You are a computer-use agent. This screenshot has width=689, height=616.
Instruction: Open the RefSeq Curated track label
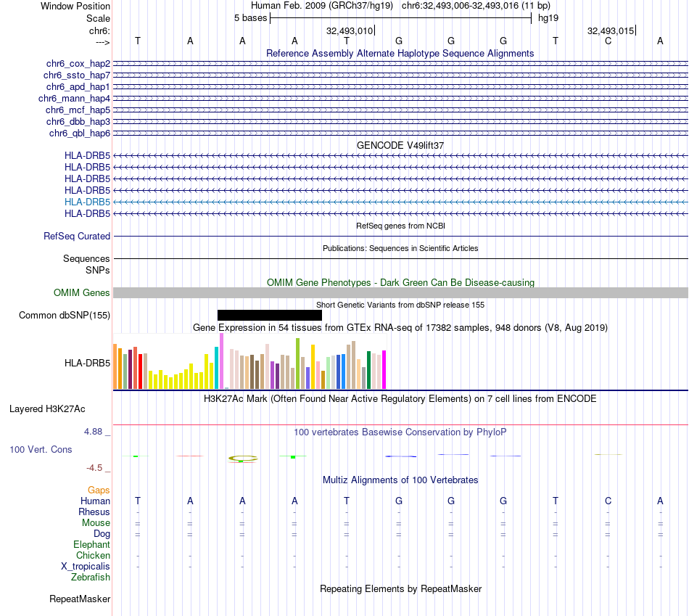click(77, 236)
